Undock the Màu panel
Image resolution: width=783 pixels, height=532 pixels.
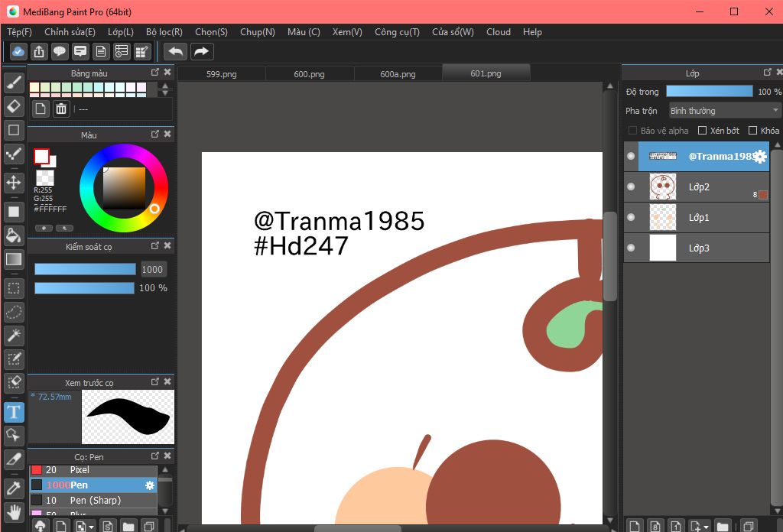click(154, 135)
